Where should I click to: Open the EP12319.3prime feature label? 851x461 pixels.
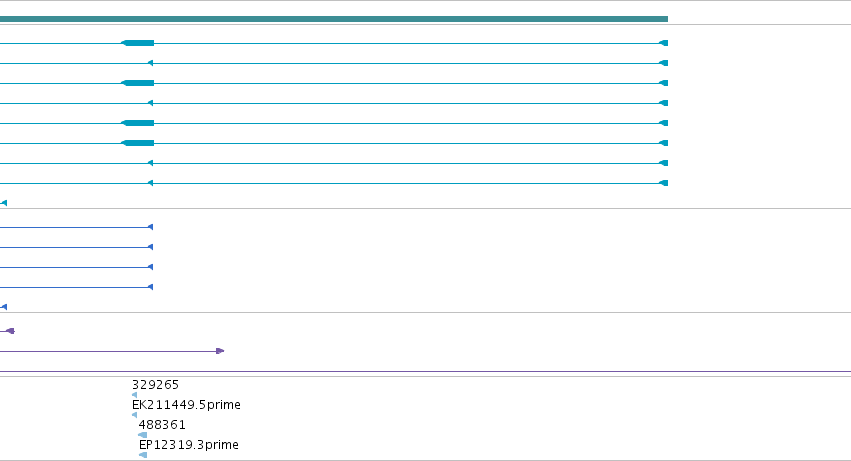[189, 445]
